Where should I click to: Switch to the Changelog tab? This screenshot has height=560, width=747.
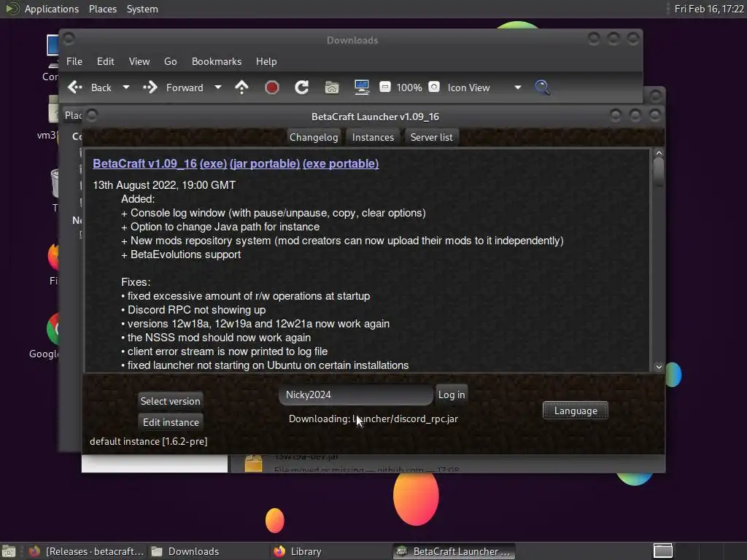[314, 137]
